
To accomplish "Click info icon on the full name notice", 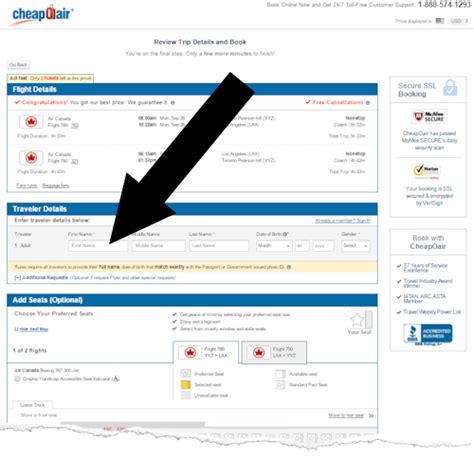I will (289, 267).
